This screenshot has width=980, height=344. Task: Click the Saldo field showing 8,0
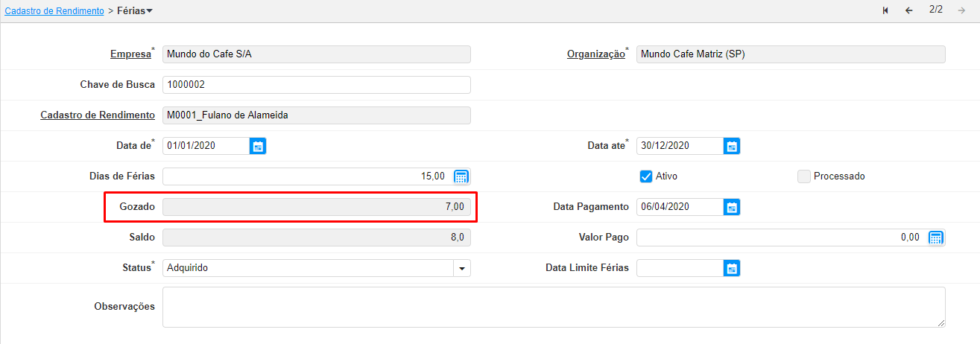317,238
